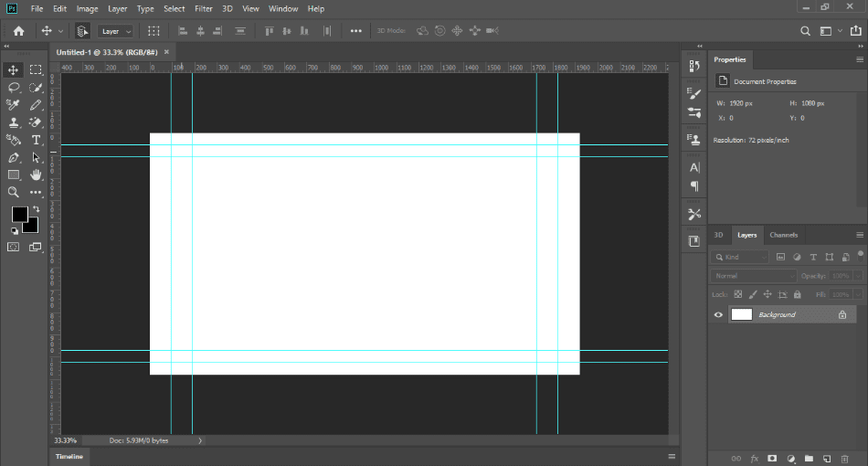
Task: Toggle lock transparent pixels
Action: tap(738, 294)
